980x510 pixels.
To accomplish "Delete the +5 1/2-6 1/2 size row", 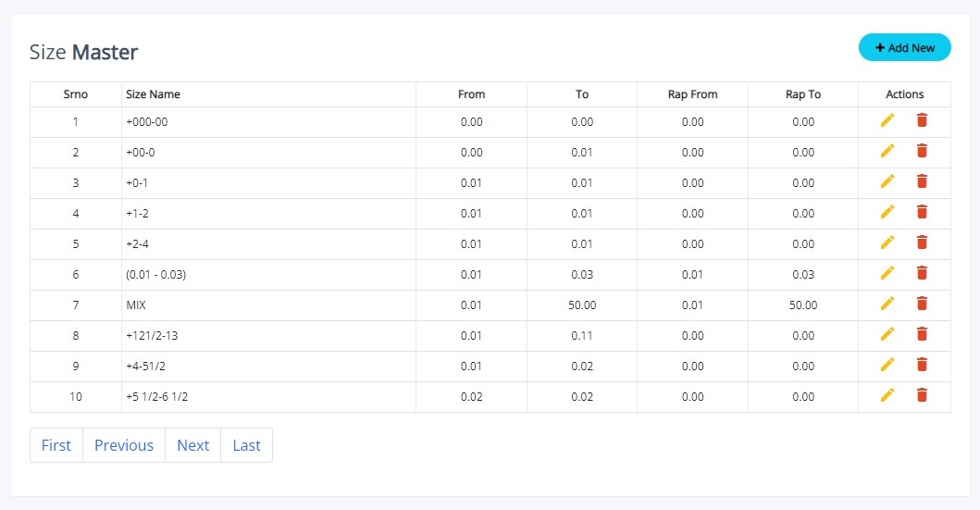I will pos(922,395).
